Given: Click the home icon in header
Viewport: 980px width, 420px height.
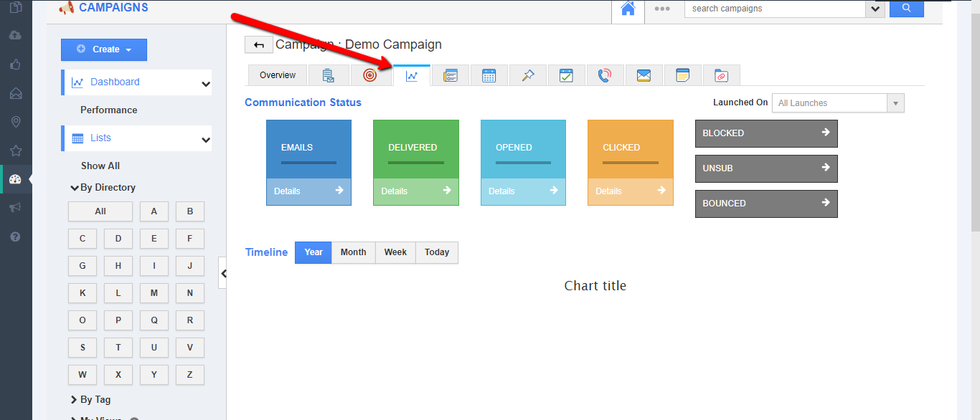Looking at the screenshot, I should [628, 9].
